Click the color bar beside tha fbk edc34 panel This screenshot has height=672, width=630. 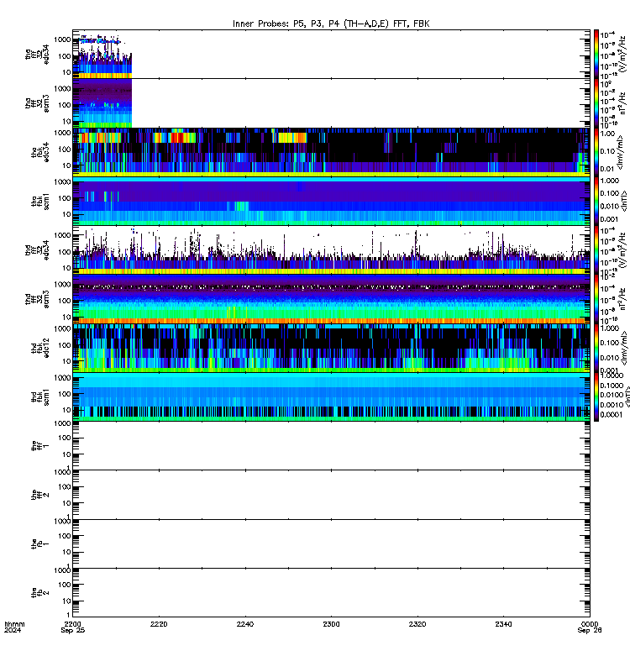596,152
